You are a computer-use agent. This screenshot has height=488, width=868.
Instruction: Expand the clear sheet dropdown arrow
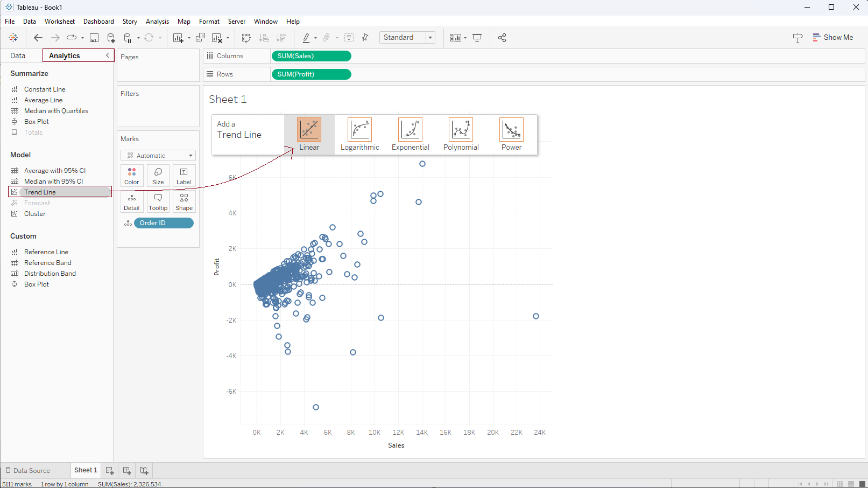coord(228,38)
